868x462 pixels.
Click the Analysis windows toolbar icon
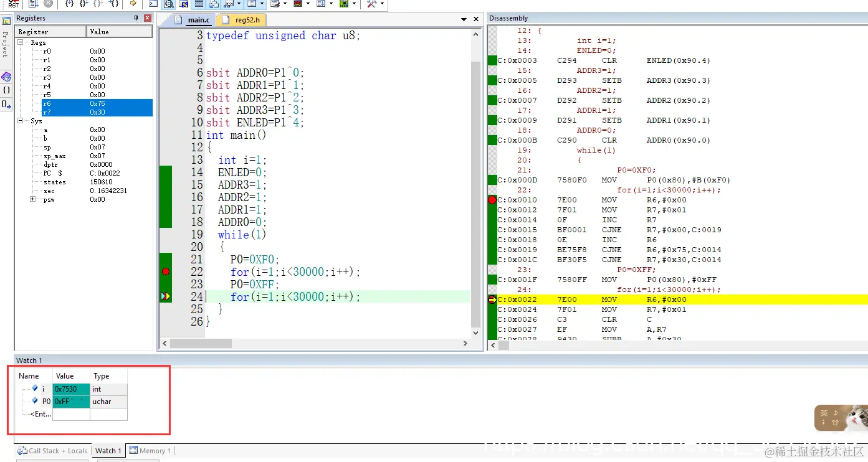pyautogui.click(x=297, y=4)
